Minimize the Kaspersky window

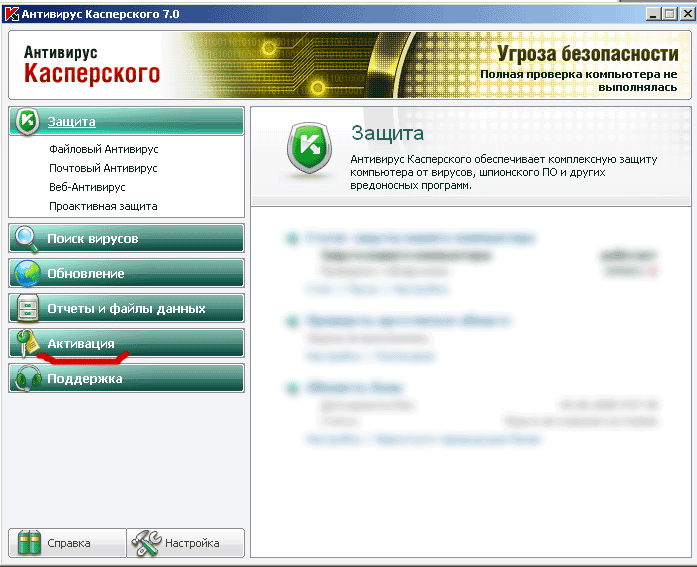pos(653,14)
